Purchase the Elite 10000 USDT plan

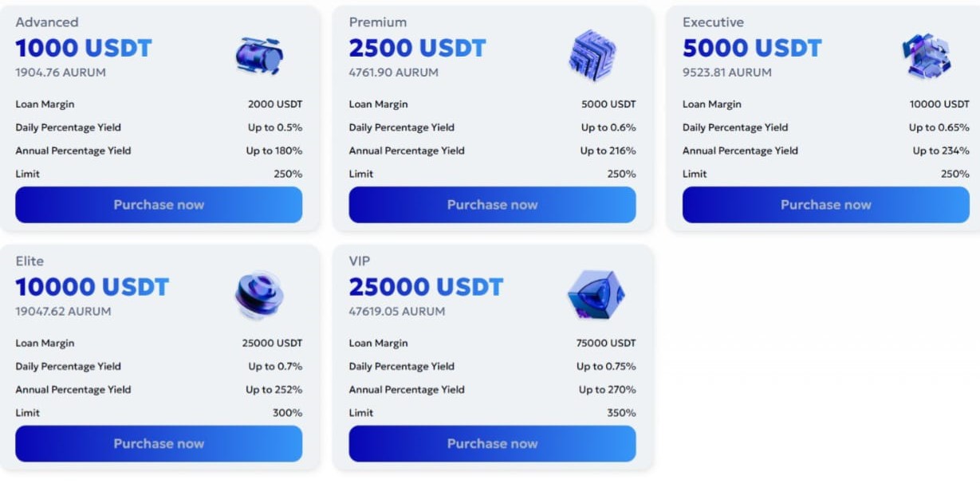tap(159, 444)
